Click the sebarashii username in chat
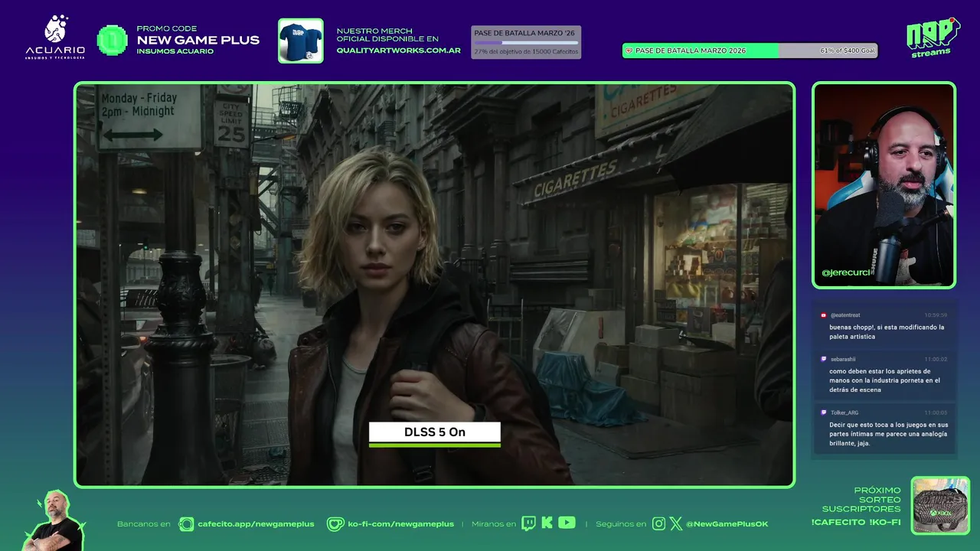This screenshot has width=980, height=551. tap(843, 359)
